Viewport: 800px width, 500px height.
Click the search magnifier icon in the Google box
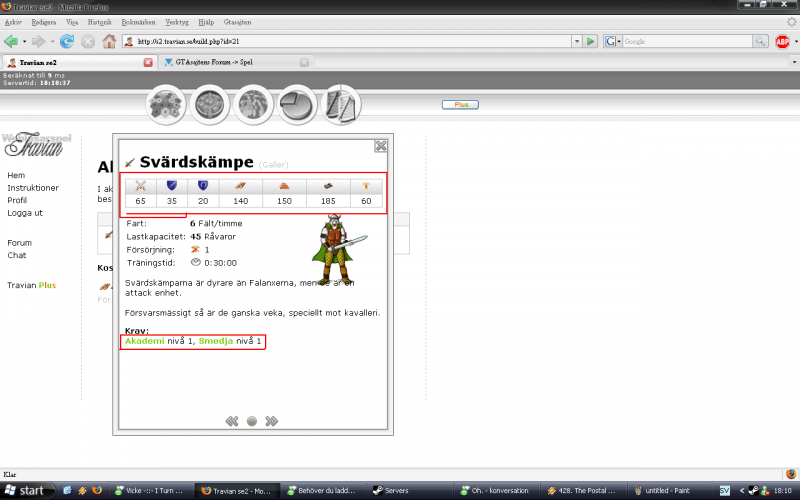point(760,41)
